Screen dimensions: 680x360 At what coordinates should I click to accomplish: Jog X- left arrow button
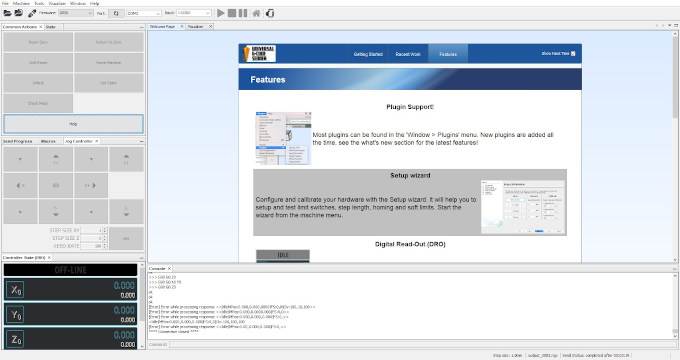point(20,185)
